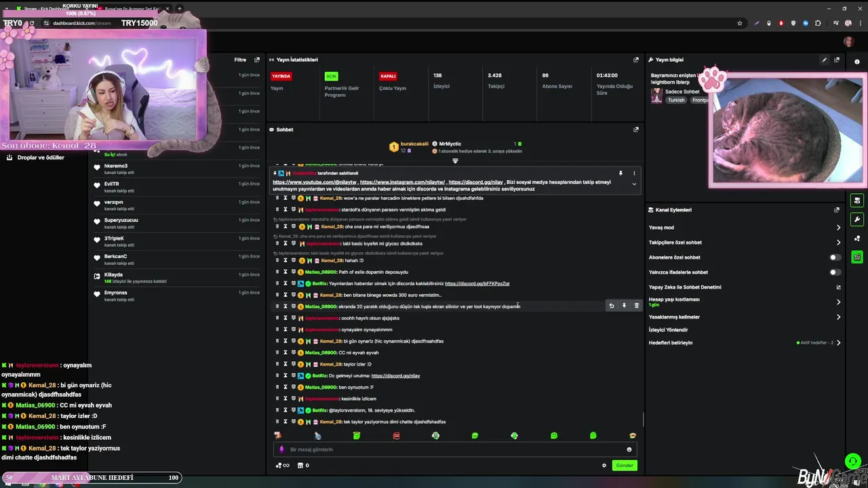This screenshot has height=488, width=868.
Task: Select the wrench icon in the right sidebar
Action: [x=857, y=220]
